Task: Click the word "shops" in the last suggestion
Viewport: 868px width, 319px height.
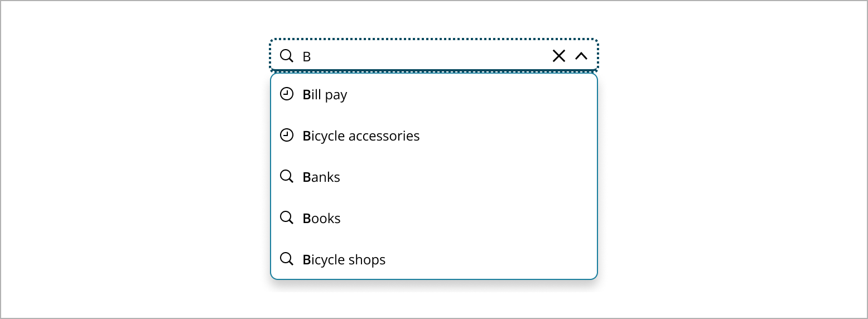Action: (367, 260)
